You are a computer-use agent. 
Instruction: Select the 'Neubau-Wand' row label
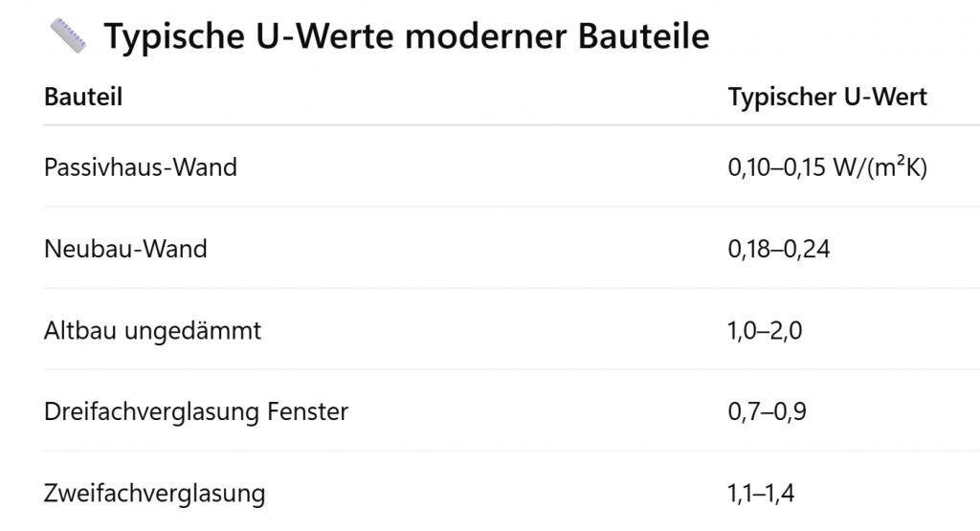[x=125, y=250]
